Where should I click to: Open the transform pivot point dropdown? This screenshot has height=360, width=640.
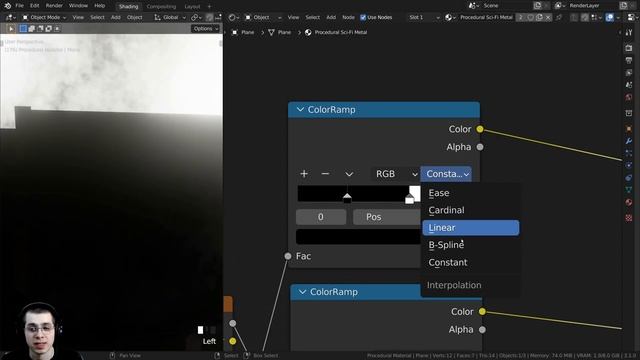coord(196,17)
